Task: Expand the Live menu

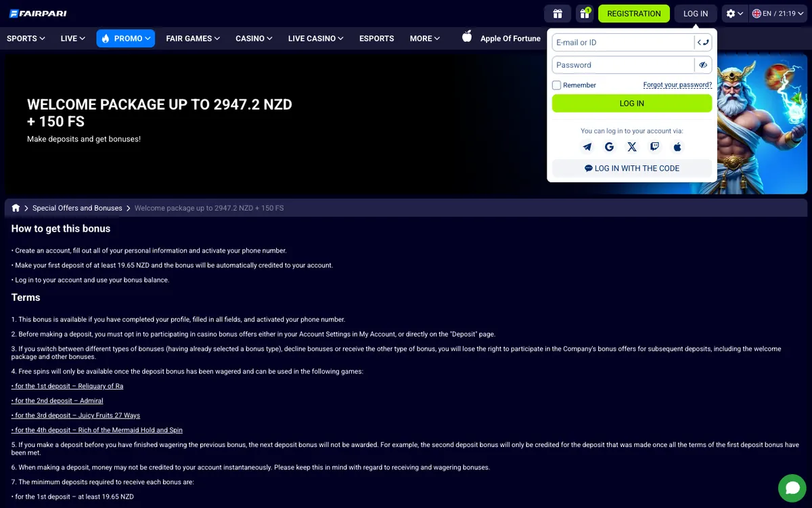Action: pos(72,39)
